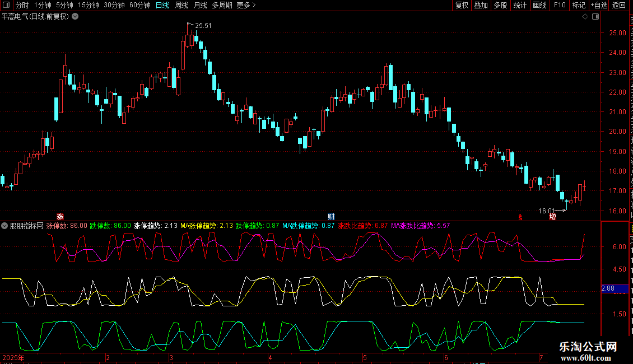633x364 pixels.
Task: Open the F10 company info
Action: tap(560, 5)
